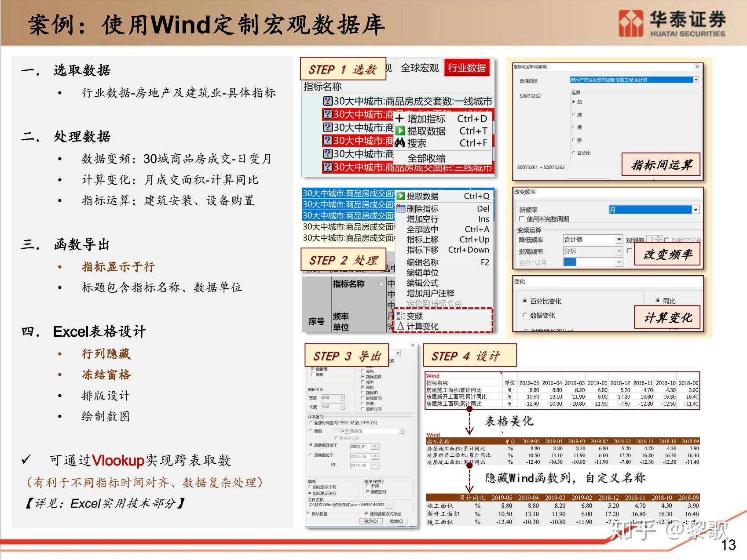Viewport: 747px width, 560px height.
Task: Toggle the 使用函数方式导出 checkbox
Action: point(366,513)
